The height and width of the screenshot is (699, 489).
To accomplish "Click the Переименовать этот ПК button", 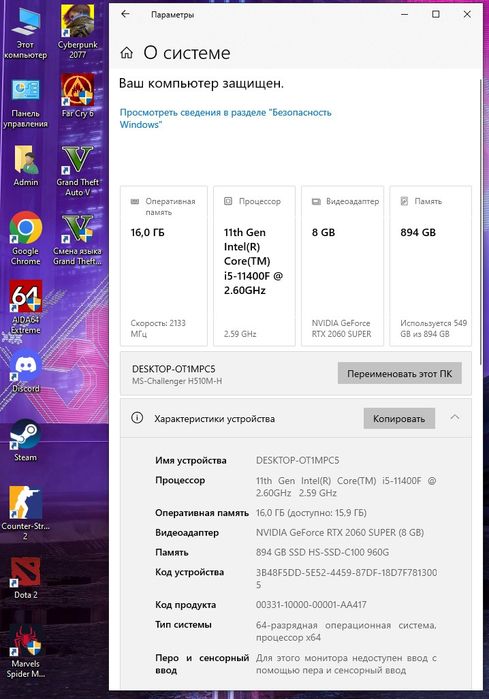I will tap(399, 374).
